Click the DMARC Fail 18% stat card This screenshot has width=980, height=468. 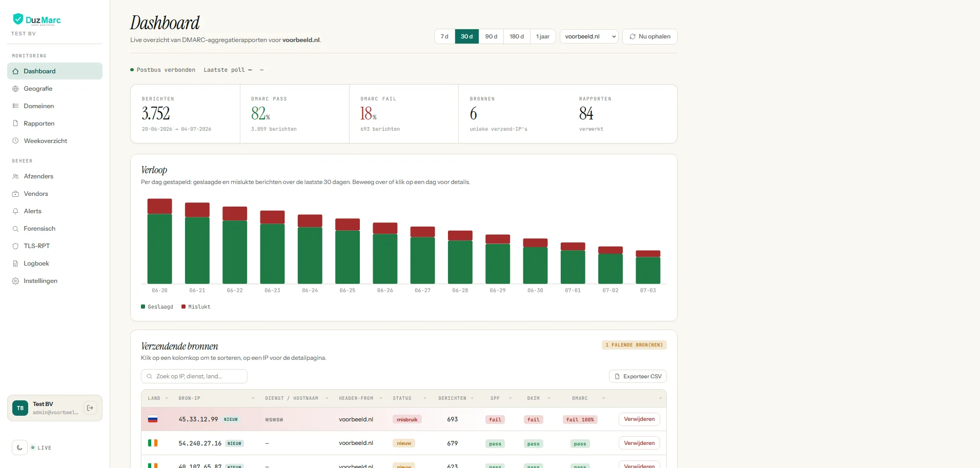404,114
